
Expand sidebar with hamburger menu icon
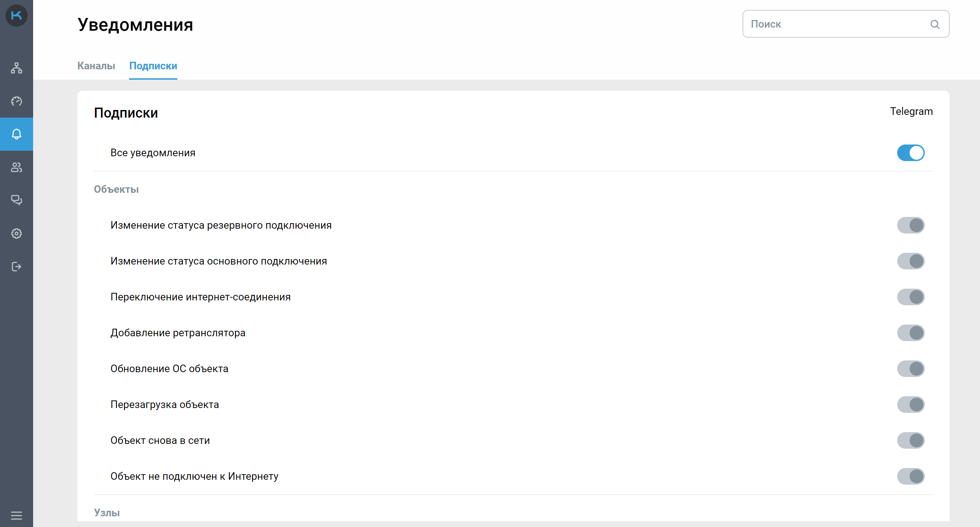pyautogui.click(x=16, y=516)
